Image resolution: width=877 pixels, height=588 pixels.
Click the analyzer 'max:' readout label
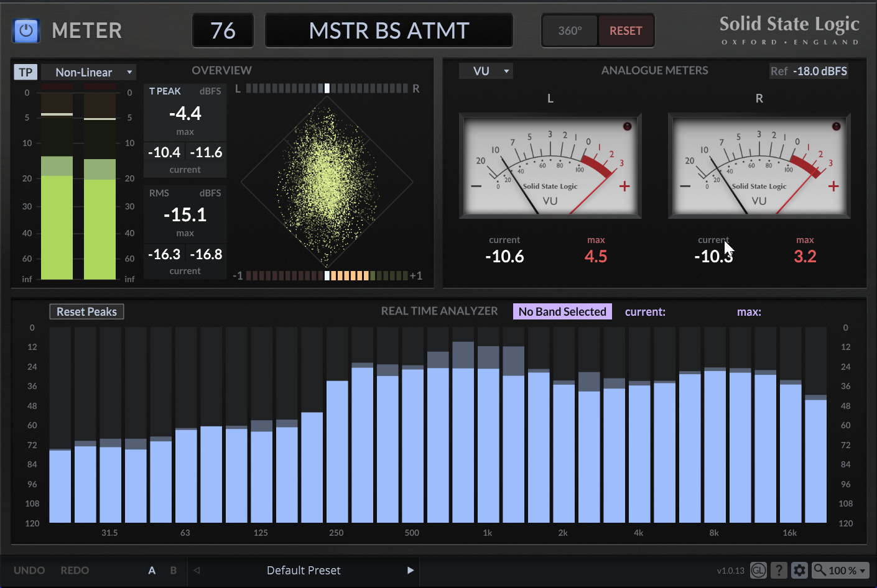click(749, 312)
